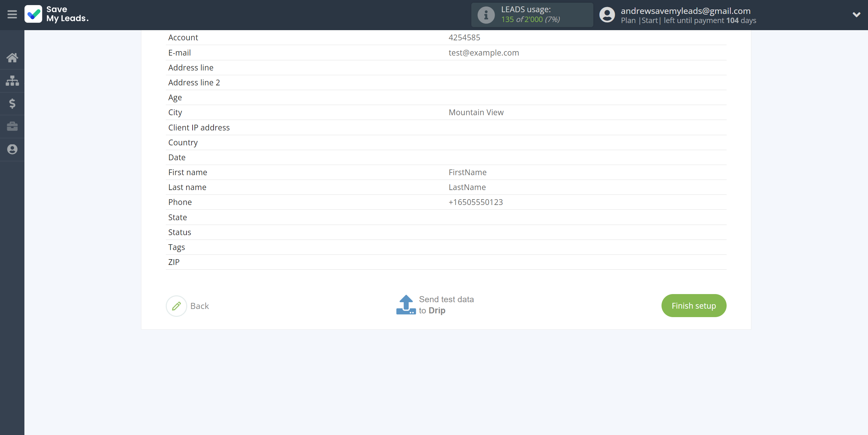Viewport: 868px width, 435px height.
Task: Select the Date row label
Action: tap(177, 157)
